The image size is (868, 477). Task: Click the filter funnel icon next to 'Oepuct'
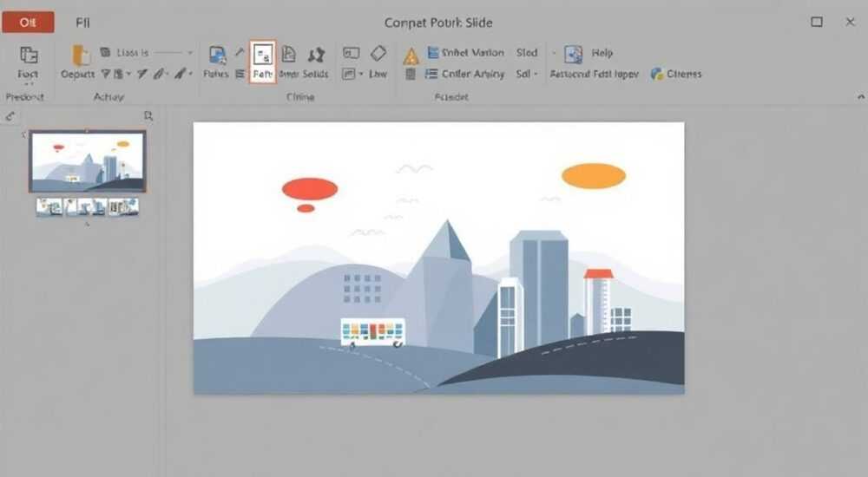point(105,74)
